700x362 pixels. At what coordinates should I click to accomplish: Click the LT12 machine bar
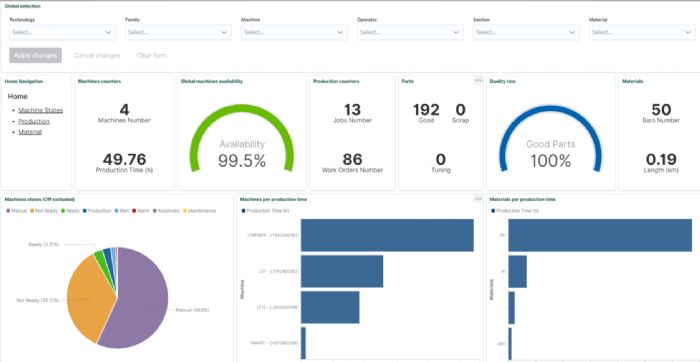(x=330, y=307)
